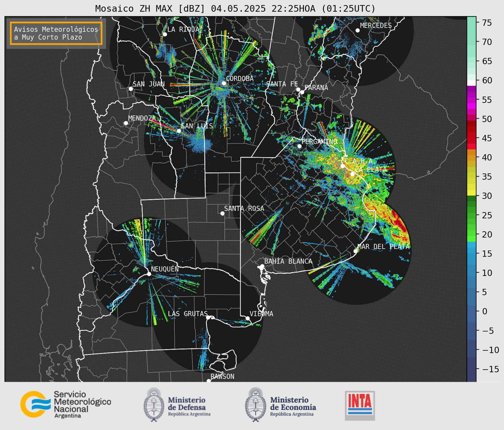Select the MAR DEL PLATA city marker

(356, 251)
